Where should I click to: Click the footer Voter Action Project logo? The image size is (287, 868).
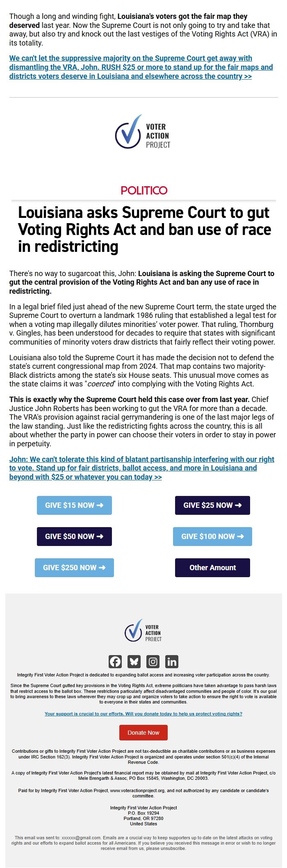point(143,630)
